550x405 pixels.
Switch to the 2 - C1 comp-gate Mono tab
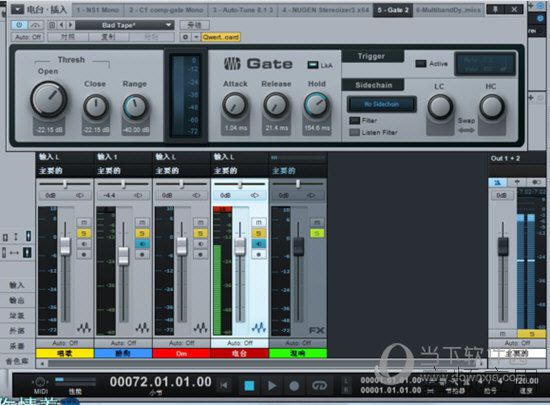tap(166, 10)
